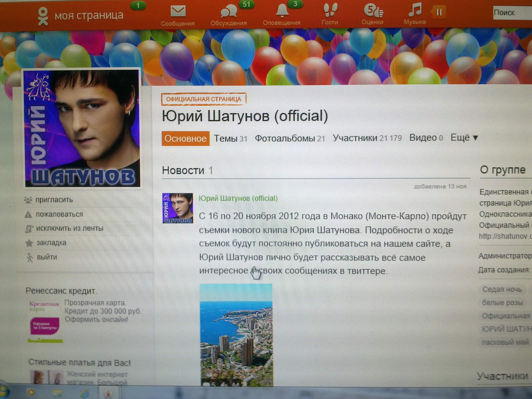Open the Monaco photo in the post
The image size is (532, 399).
(x=236, y=335)
